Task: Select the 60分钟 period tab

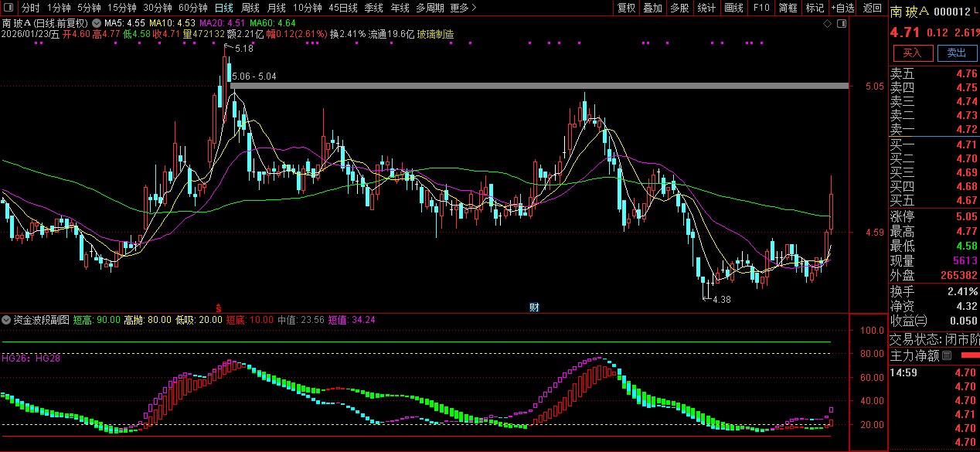Action: (x=192, y=8)
